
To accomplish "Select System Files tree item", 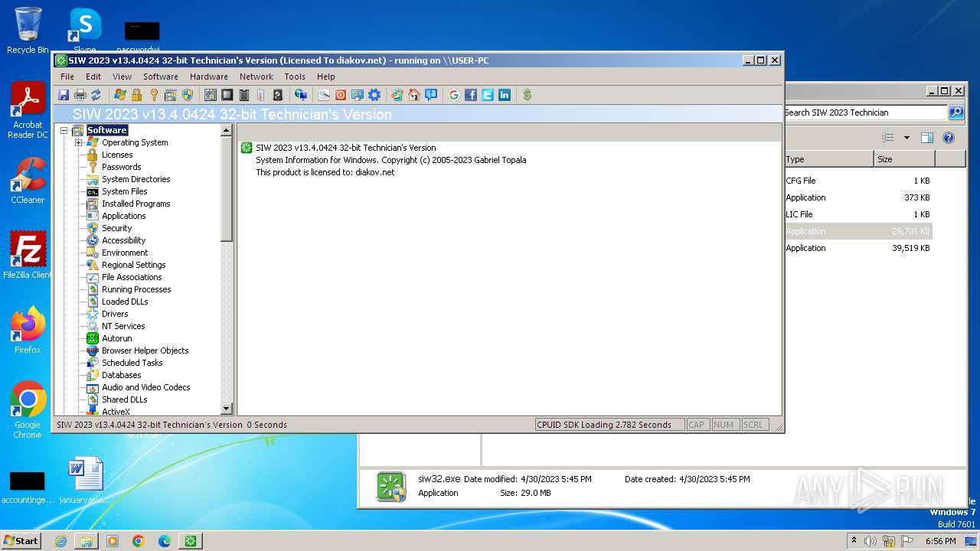I will (125, 191).
